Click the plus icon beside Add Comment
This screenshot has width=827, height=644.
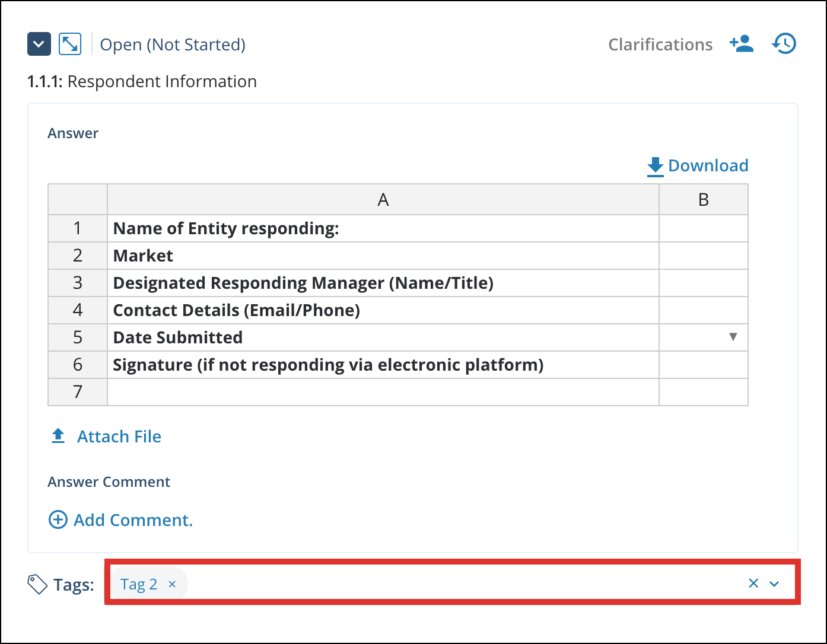tap(57, 520)
